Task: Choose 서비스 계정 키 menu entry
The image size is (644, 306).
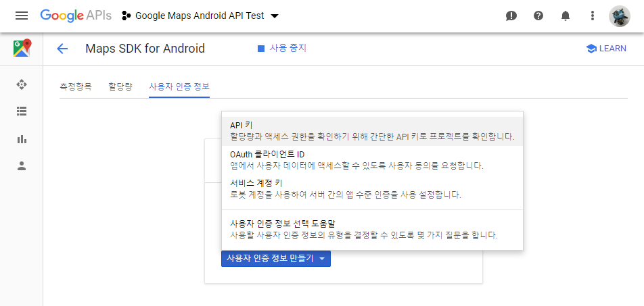Action: tap(372, 188)
